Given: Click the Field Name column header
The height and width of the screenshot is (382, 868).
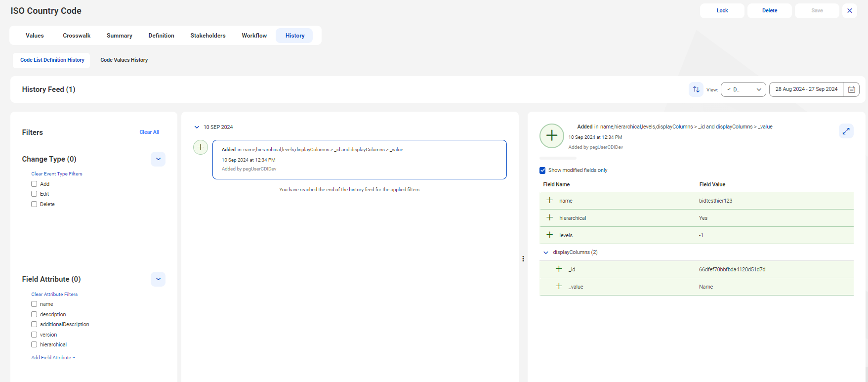Looking at the screenshot, I should 556,184.
